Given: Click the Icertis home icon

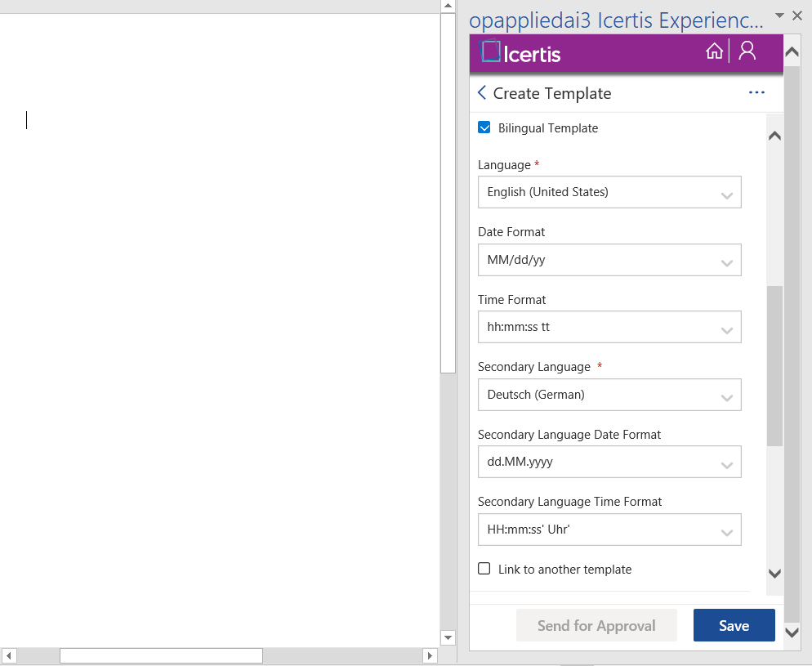Looking at the screenshot, I should pyautogui.click(x=714, y=52).
